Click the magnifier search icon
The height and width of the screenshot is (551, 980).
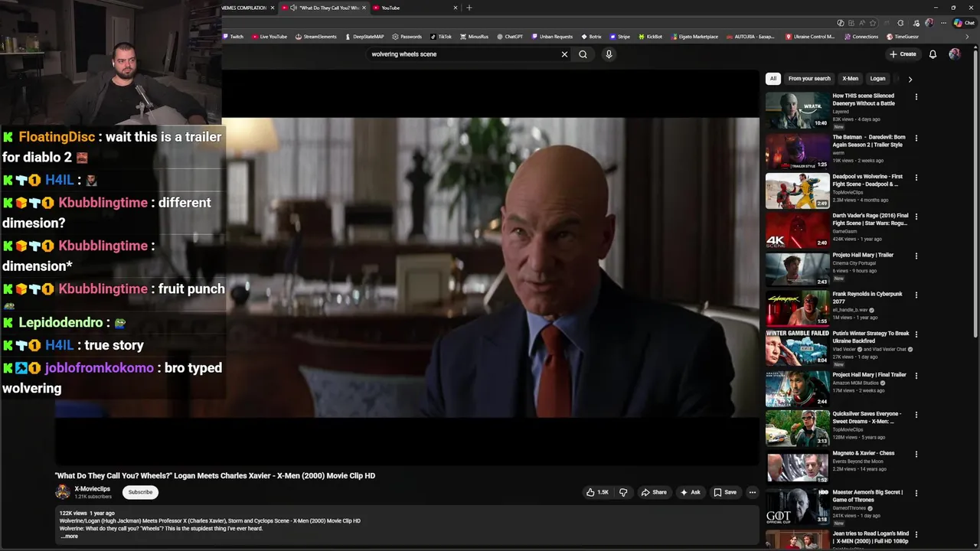pos(583,54)
